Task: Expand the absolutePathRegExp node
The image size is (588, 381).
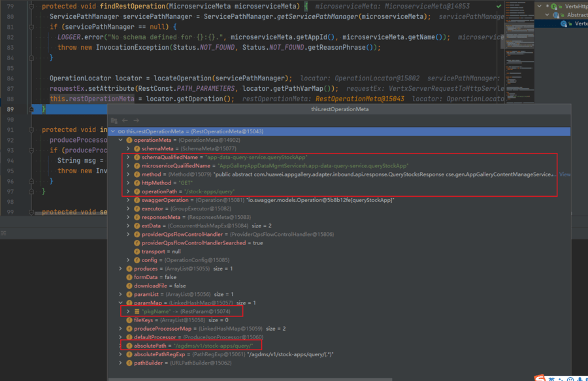Action: point(121,354)
